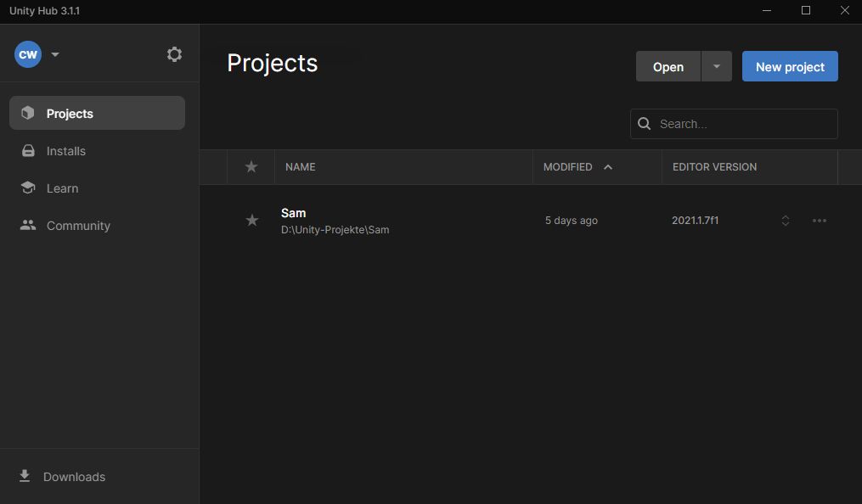The height and width of the screenshot is (504, 862).
Task: Click the Open button
Action: tap(668, 66)
